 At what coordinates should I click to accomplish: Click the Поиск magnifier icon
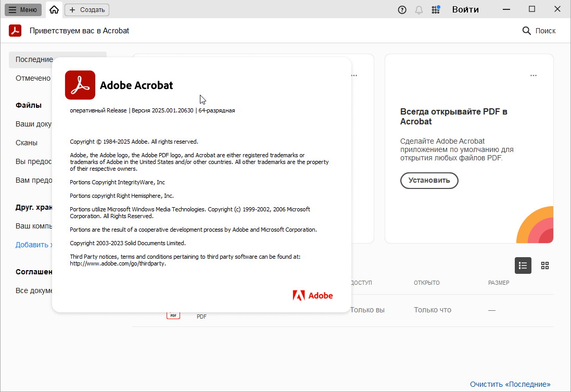coord(526,31)
